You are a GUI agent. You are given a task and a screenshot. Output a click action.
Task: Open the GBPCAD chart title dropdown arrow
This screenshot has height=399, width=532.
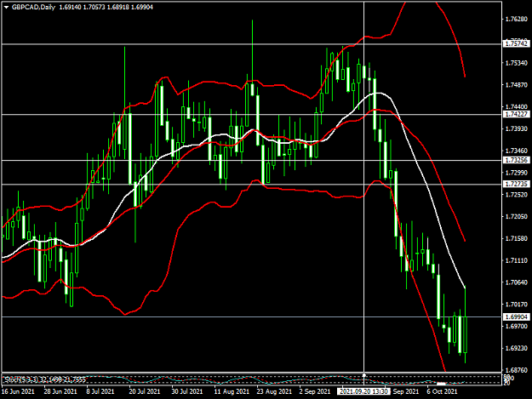click(x=6, y=7)
